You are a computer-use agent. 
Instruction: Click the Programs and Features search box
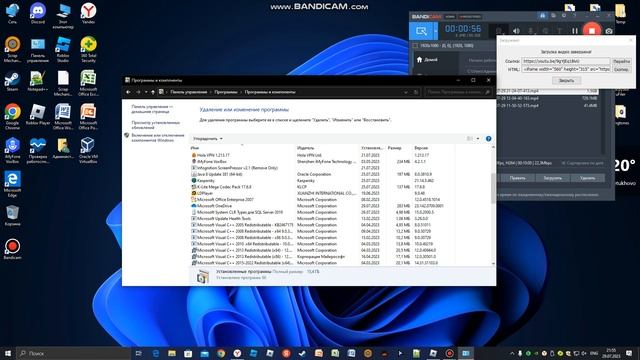(x=458, y=92)
